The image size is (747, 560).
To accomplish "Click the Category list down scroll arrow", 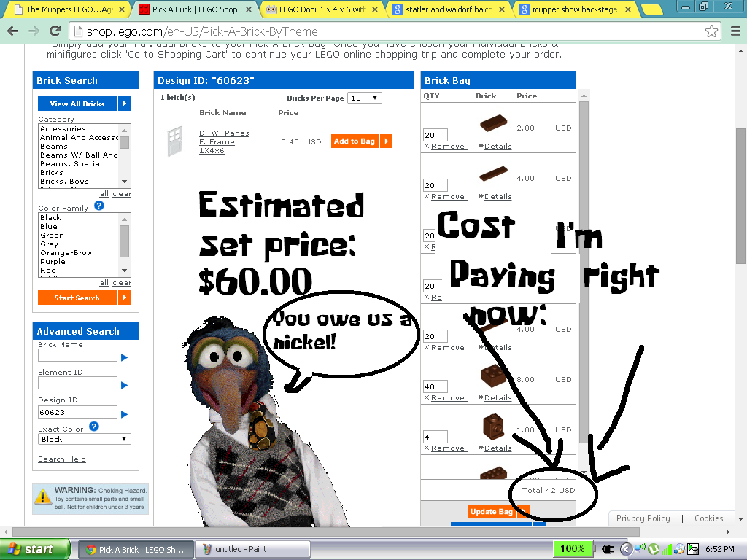I will pos(124,182).
